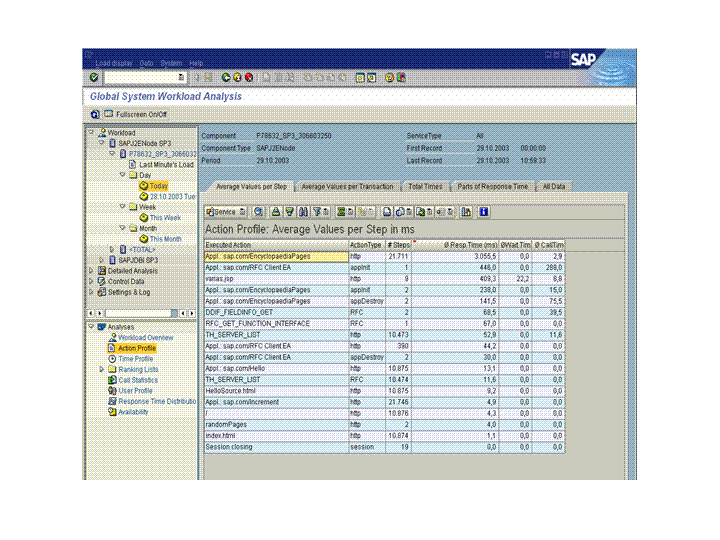Screen dimensions: 720x540
Task: Open the Help menu
Action: [x=196, y=63]
